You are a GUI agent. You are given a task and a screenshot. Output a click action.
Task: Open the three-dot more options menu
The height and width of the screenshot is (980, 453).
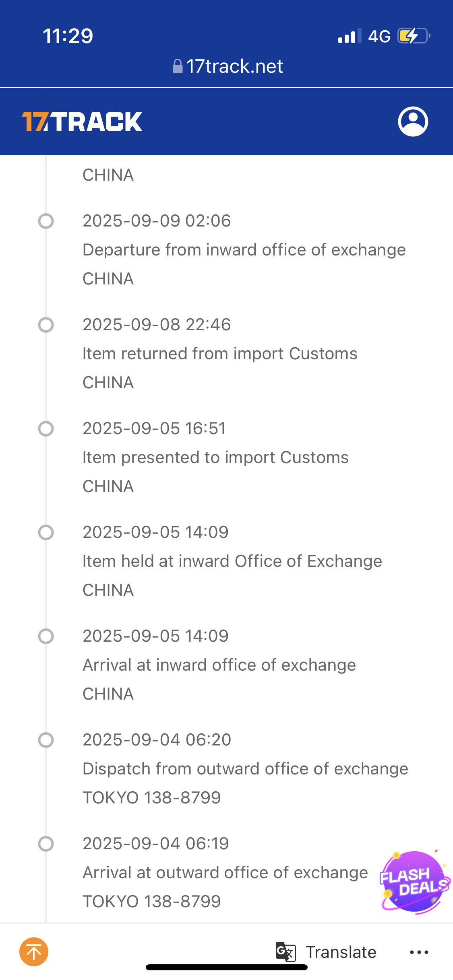tap(419, 952)
